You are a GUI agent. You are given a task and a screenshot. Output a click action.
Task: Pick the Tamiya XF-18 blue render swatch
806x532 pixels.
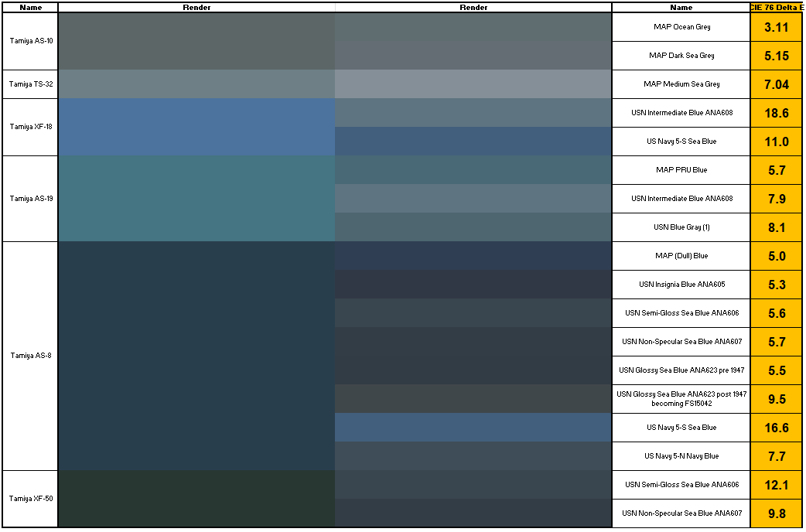coord(196,127)
